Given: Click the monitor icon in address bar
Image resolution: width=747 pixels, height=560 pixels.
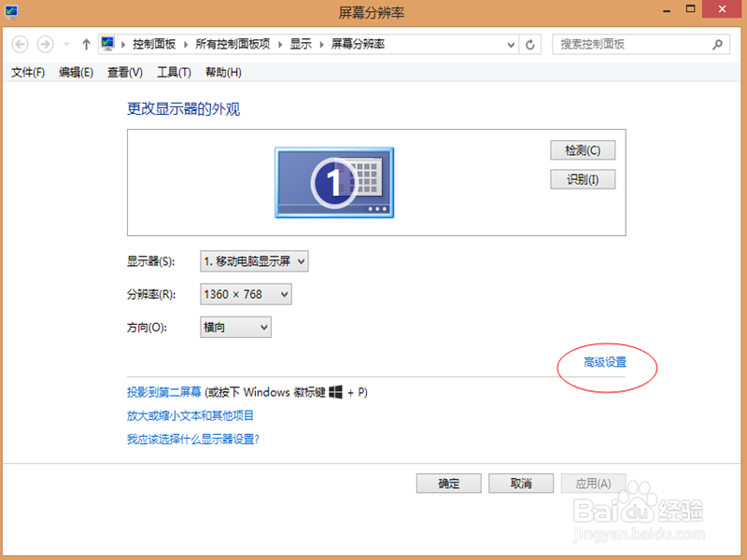Looking at the screenshot, I should 107,44.
